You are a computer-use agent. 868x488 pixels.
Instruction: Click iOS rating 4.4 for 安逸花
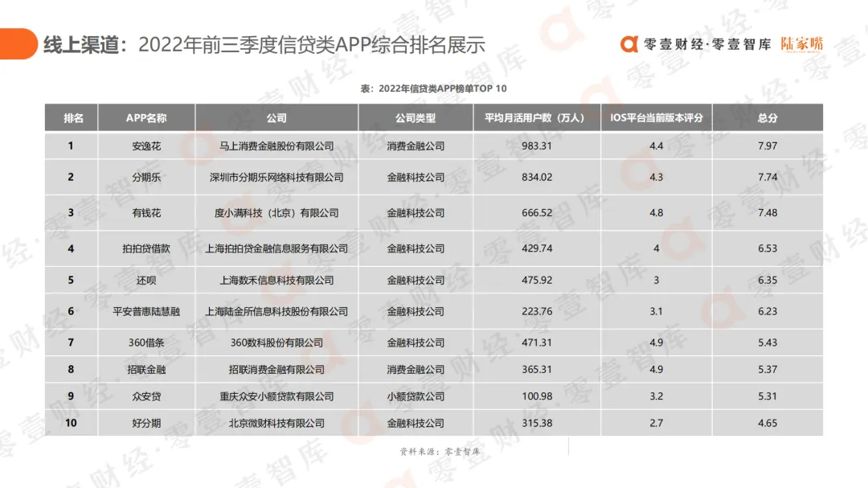[656, 146]
